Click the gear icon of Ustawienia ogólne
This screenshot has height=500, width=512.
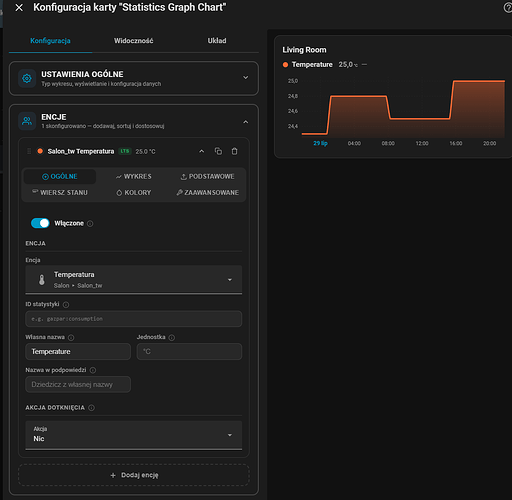[x=27, y=78]
